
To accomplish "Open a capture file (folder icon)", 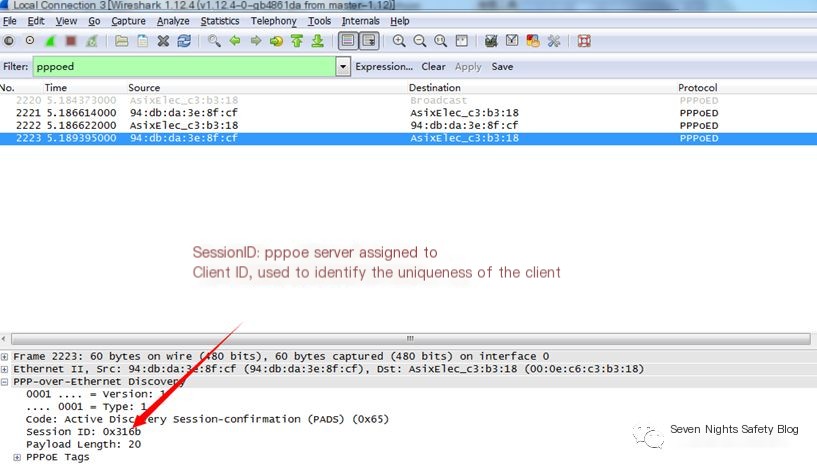I will point(121,41).
